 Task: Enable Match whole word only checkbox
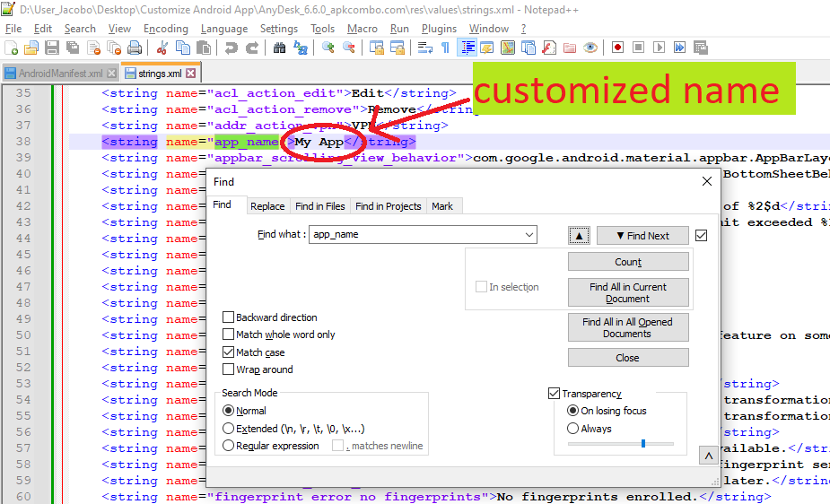pos(228,335)
